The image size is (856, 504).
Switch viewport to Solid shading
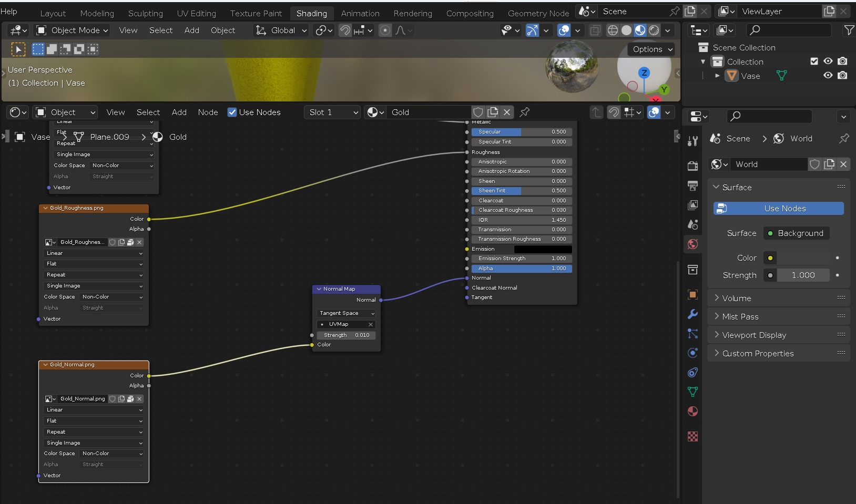coord(626,30)
